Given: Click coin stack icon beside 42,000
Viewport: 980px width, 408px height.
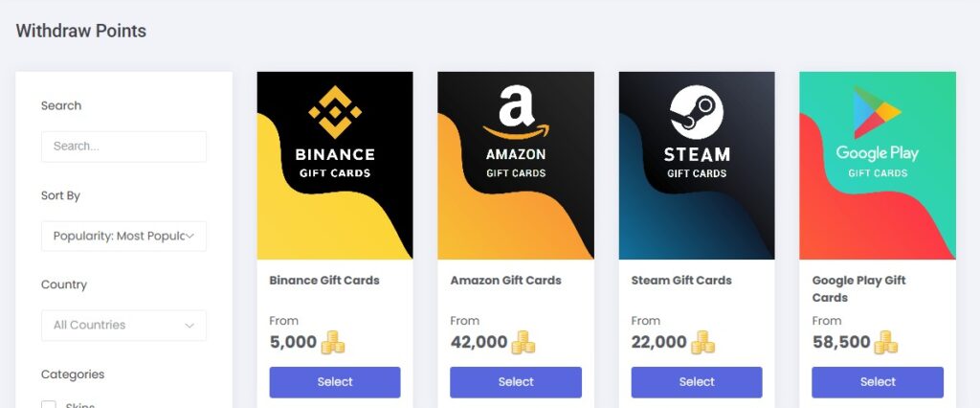Looking at the screenshot, I should pyautogui.click(x=523, y=342).
